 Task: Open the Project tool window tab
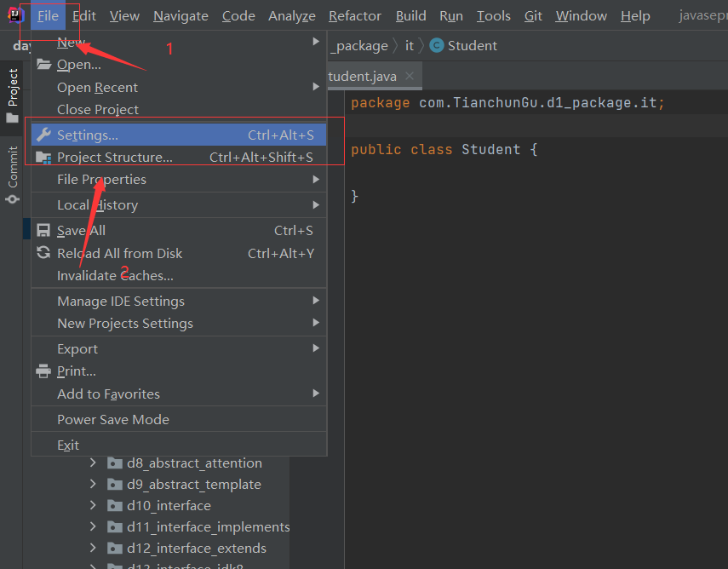pyautogui.click(x=13, y=96)
